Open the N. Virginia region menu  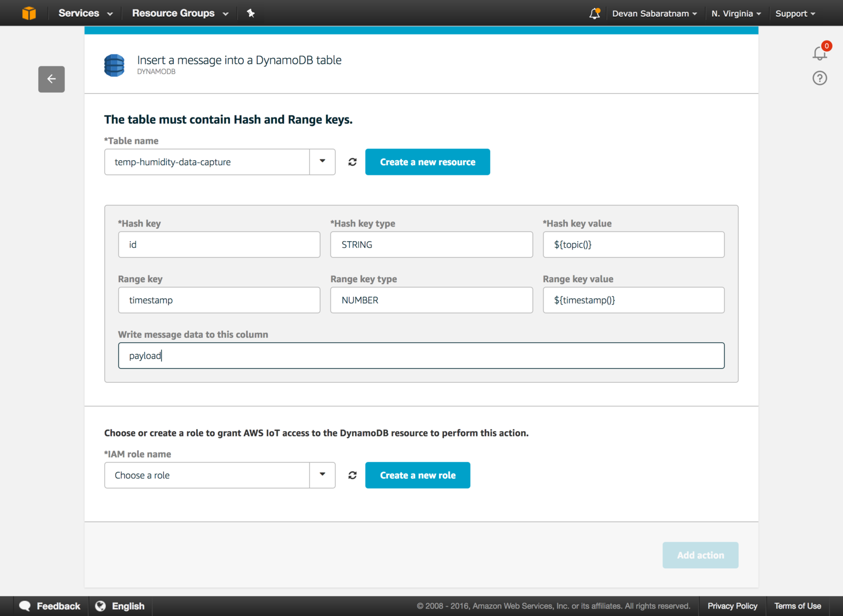tap(736, 13)
